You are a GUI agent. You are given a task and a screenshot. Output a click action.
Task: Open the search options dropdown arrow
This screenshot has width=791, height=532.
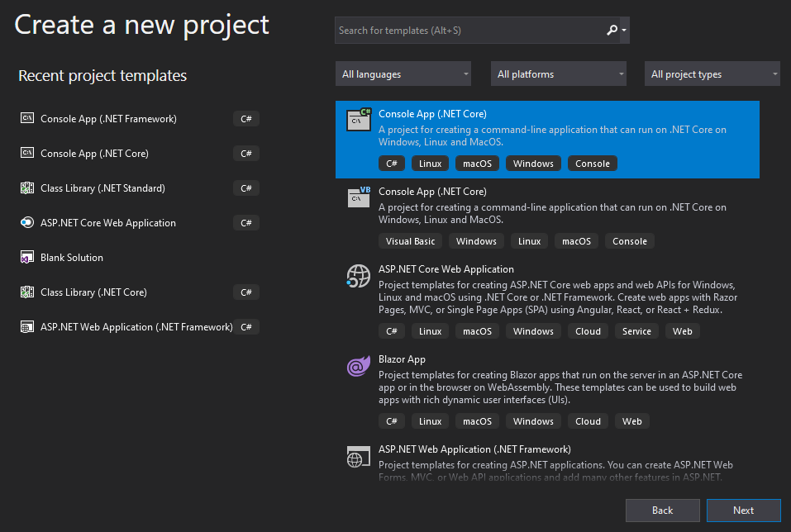(624, 31)
